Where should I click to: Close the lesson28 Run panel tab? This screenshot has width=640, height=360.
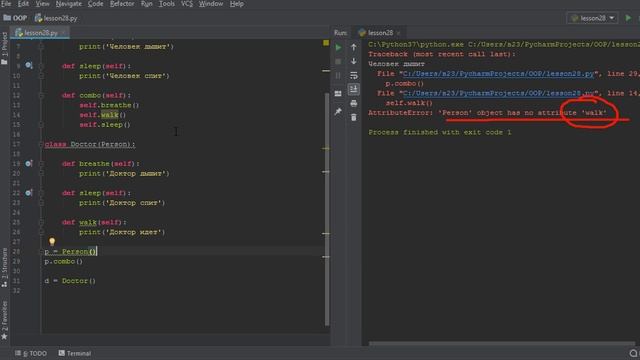pos(398,33)
